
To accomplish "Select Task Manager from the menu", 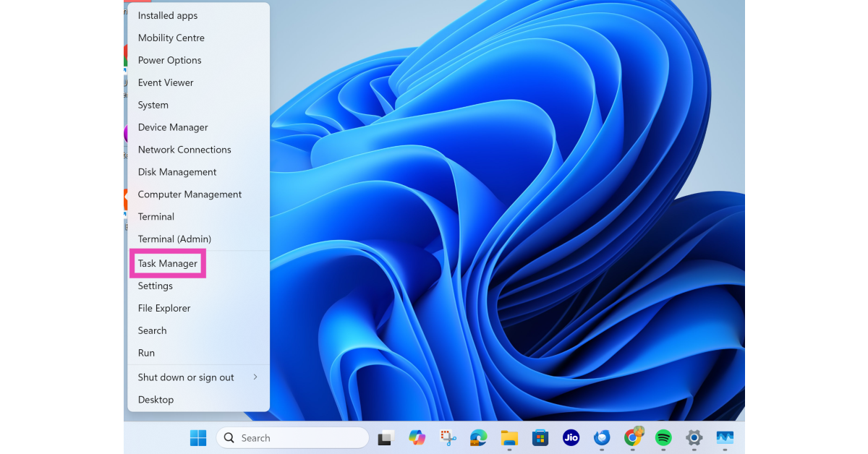I will 168,264.
